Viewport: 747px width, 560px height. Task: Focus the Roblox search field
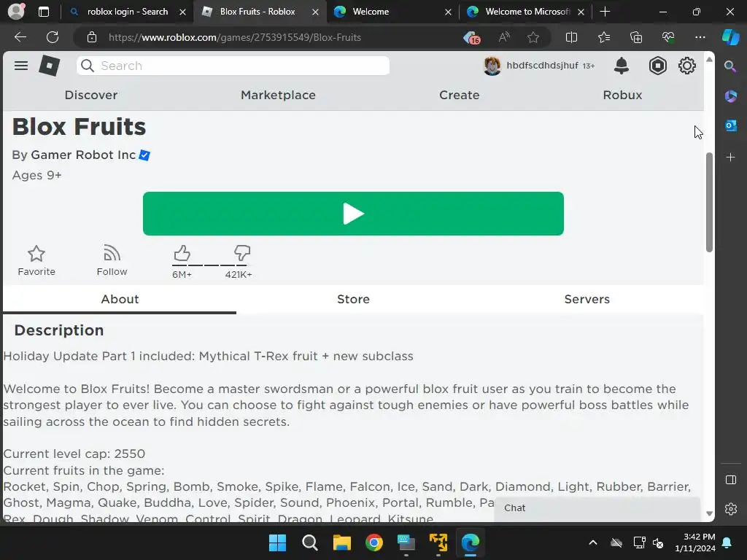coord(233,66)
